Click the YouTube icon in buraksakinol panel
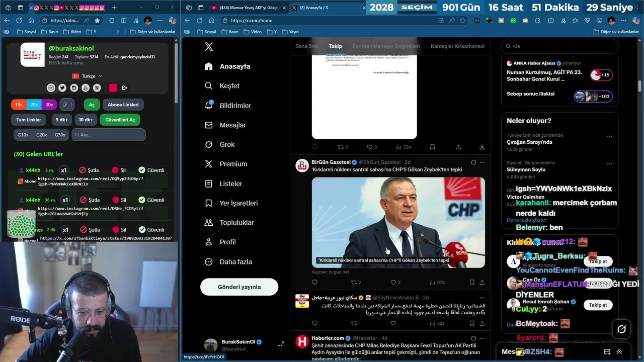This screenshot has height=362, width=644. coord(86,88)
